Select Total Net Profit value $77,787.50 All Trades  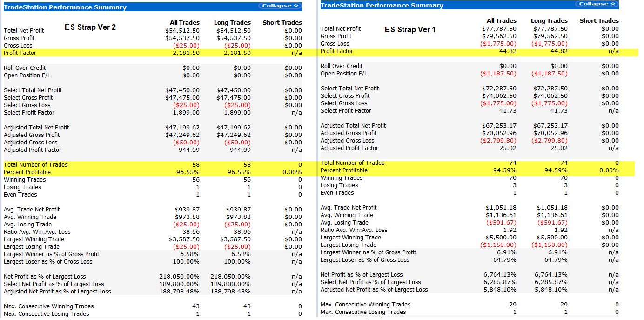[x=499, y=28]
